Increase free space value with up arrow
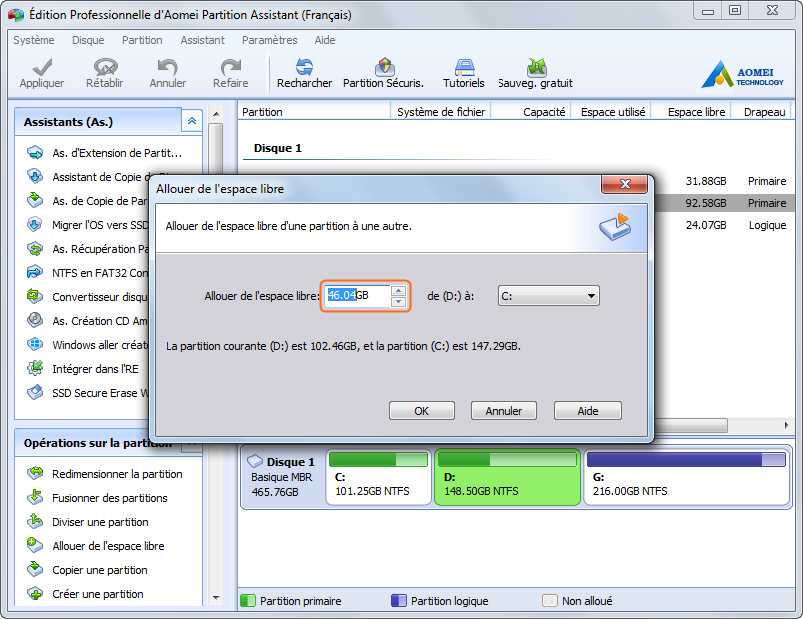Viewport: 803px width, 619px height. [x=398, y=290]
